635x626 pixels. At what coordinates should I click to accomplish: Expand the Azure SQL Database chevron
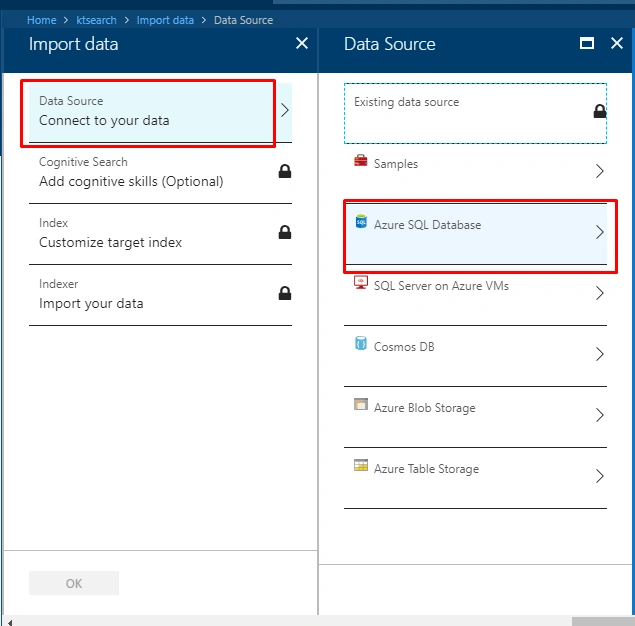pos(600,232)
